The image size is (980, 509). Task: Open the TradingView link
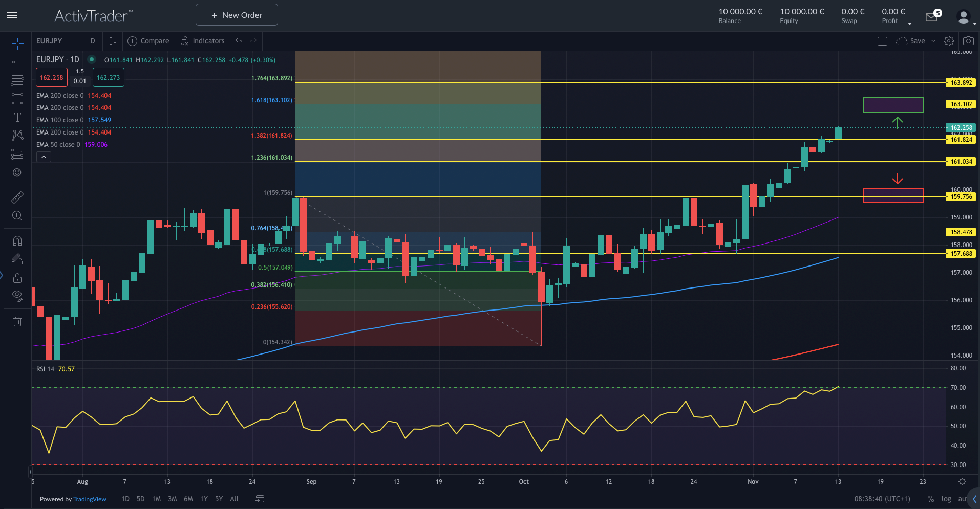[x=90, y=499]
